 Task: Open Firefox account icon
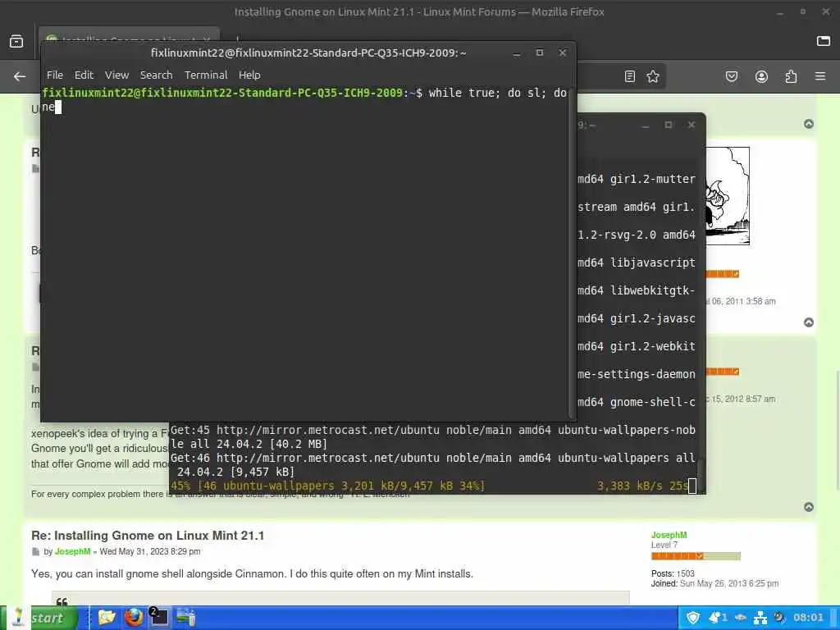[761, 76]
